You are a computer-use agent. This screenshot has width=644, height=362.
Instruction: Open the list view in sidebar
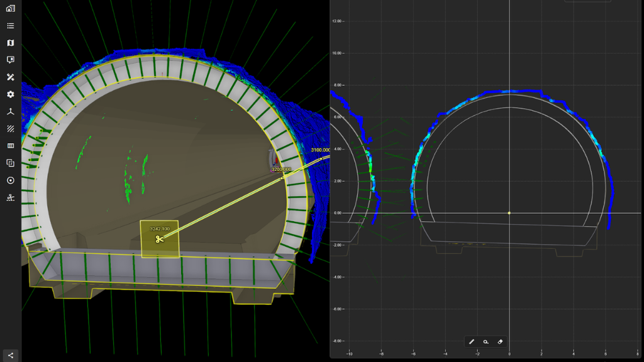tap(10, 26)
